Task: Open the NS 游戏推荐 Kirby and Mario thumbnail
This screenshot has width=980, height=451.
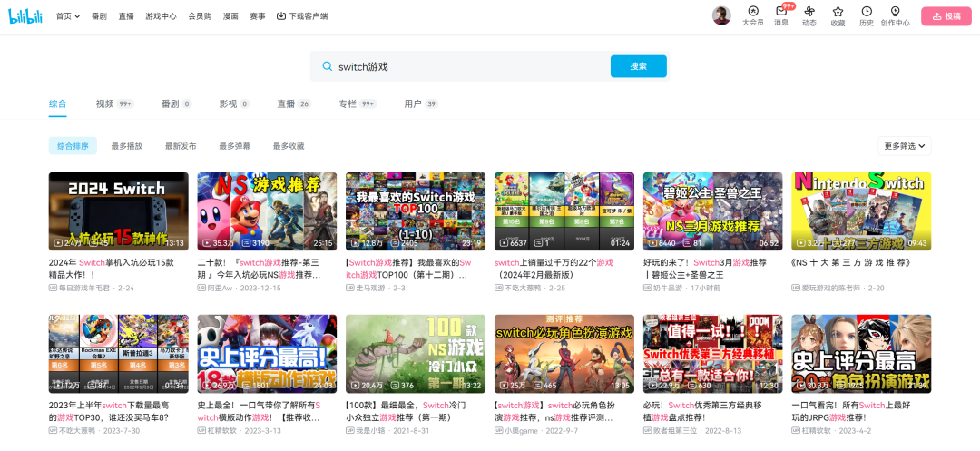Action: [267, 211]
